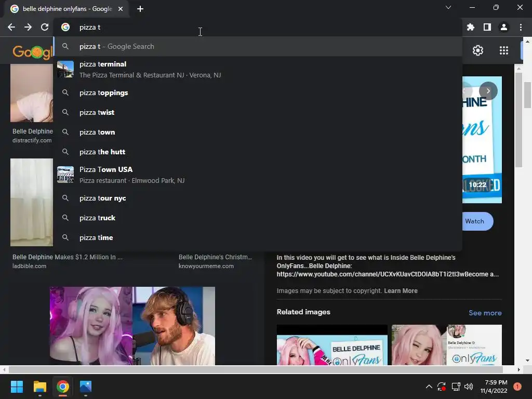
Task: Select the pizza the hutt suggestion
Action: coord(258,152)
